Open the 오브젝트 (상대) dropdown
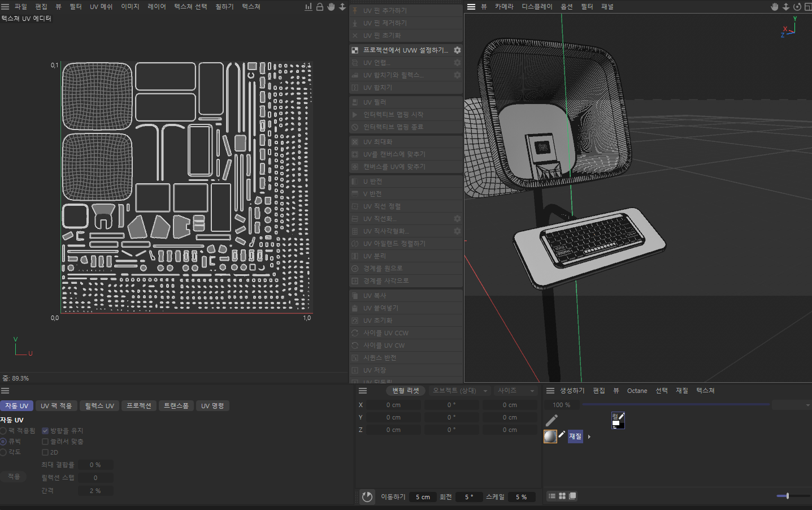The width and height of the screenshot is (812, 510). pos(459,391)
